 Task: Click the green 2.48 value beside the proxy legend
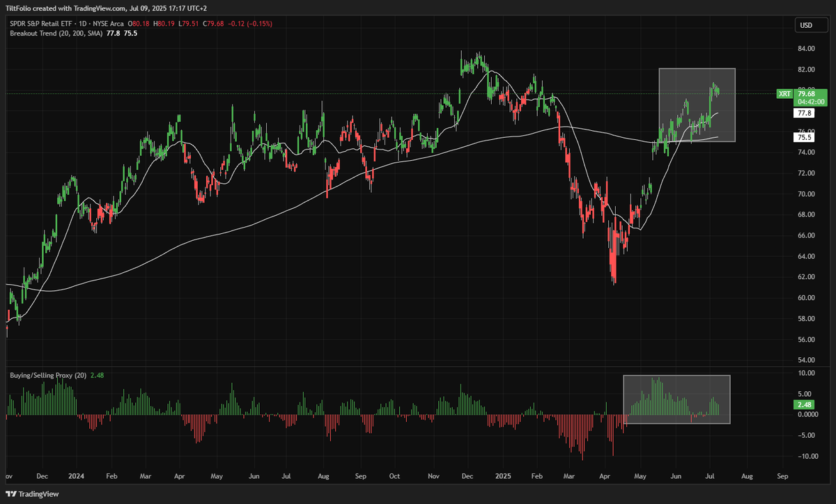pyautogui.click(x=97, y=375)
